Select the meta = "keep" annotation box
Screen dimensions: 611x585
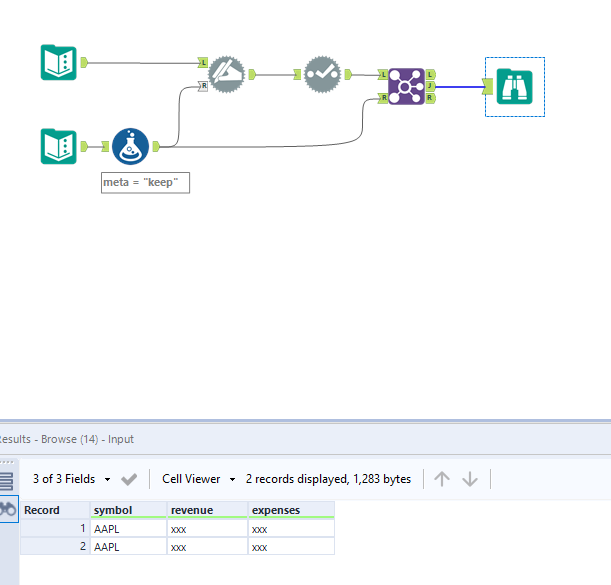click(x=145, y=182)
